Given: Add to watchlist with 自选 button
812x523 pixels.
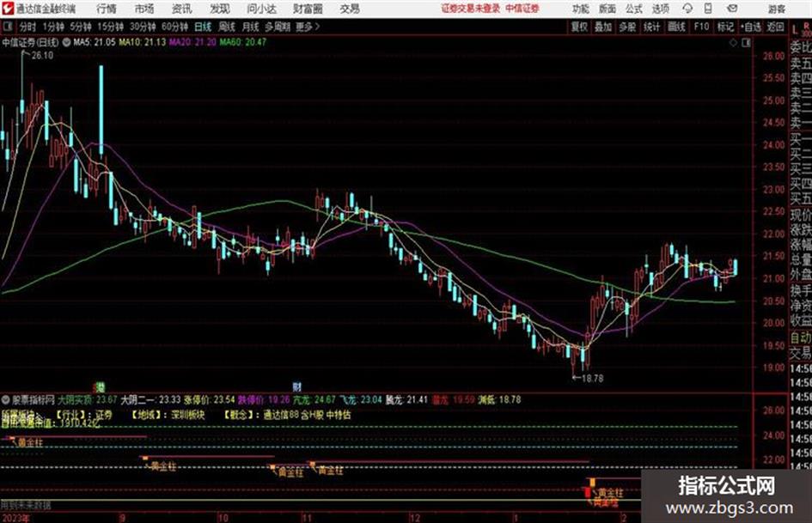Looking at the screenshot, I should coord(751,27).
